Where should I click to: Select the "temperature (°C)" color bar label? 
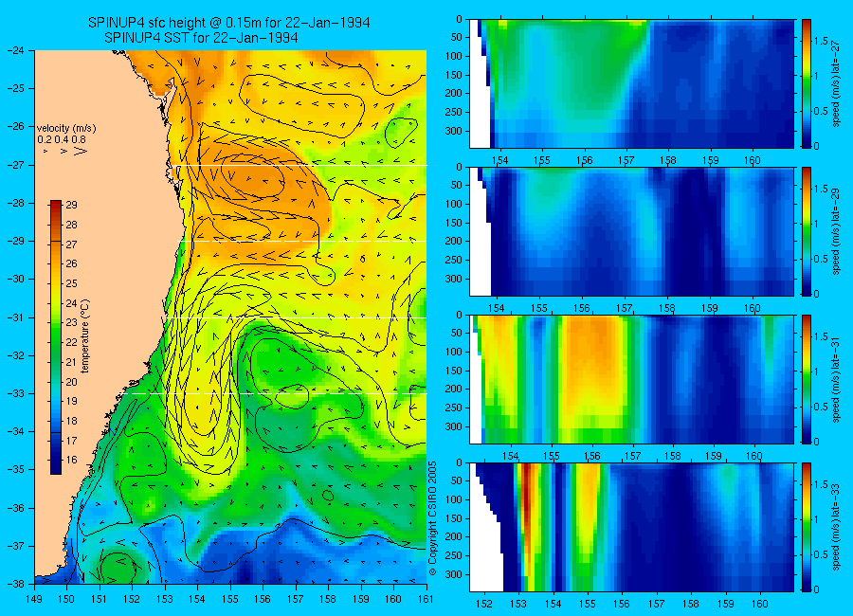tap(85, 336)
